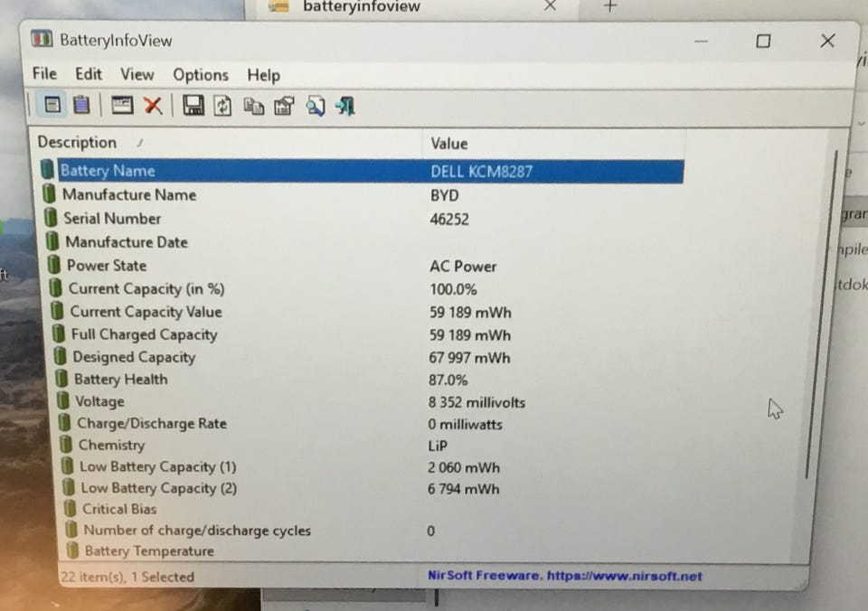Click the vertical scrollbar of the list
Viewport: 868px width, 611px height.
(x=822, y=313)
